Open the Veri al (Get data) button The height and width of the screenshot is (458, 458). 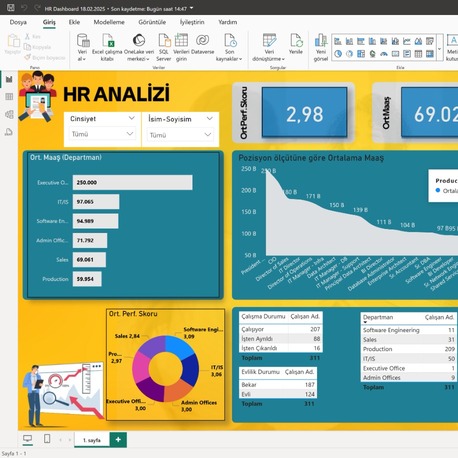[x=82, y=47]
